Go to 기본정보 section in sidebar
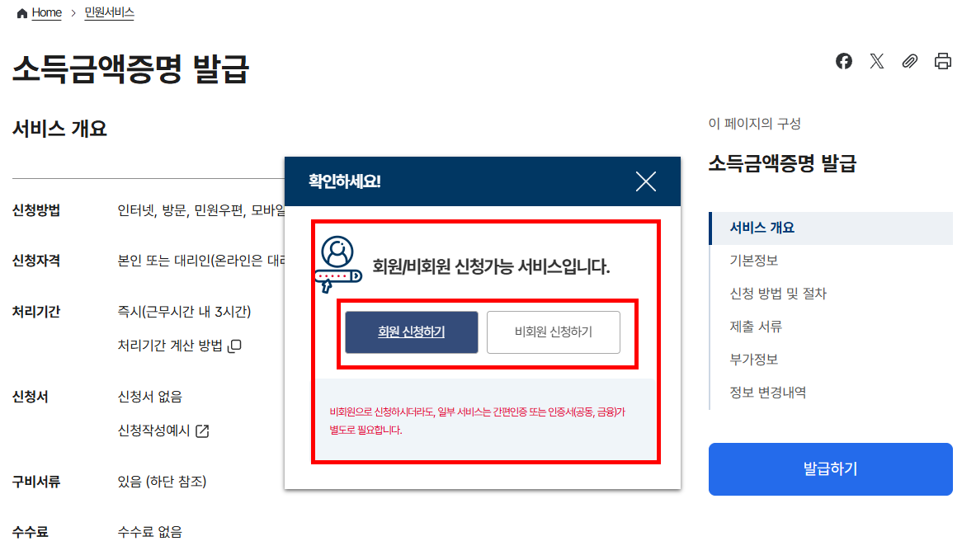Screen dimensions: 962x560 coord(753,260)
